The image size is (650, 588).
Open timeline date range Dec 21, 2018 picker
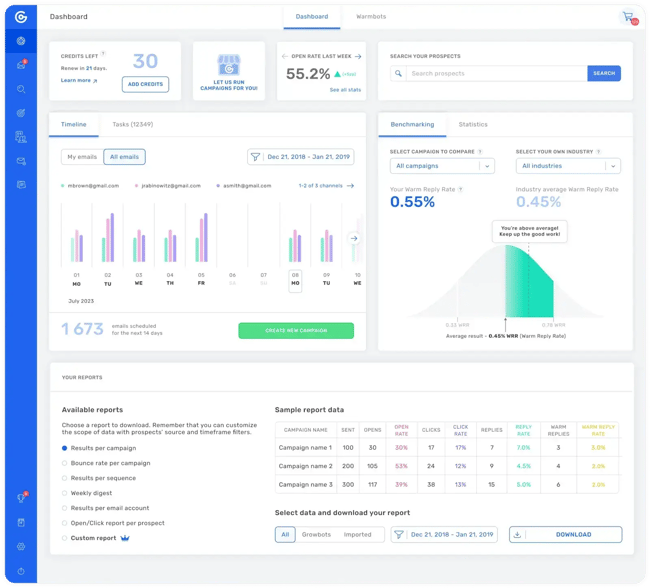tap(301, 157)
